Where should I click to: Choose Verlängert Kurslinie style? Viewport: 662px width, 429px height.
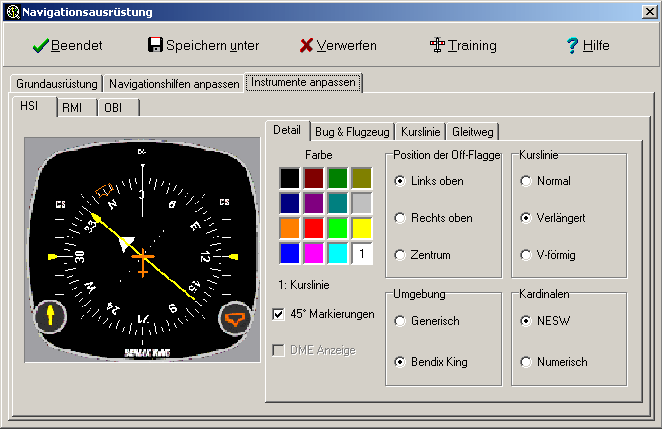tap(553, 218)
